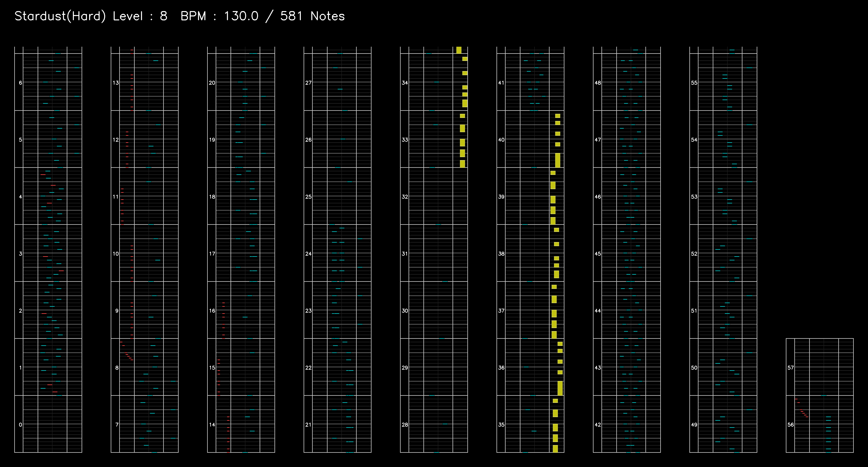Screen dimensions: 868x467
Task: Click measure number 24 label
Action: point(308,253)
